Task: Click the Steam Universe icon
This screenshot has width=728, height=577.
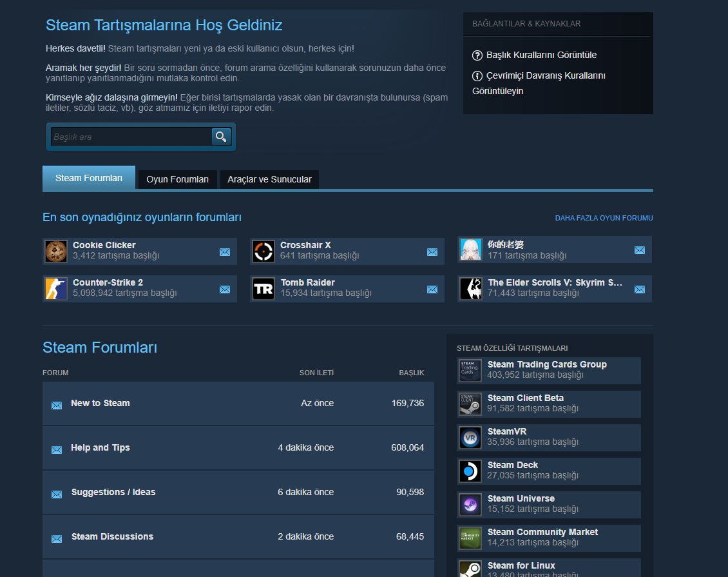Action: (x=470, y=505)
